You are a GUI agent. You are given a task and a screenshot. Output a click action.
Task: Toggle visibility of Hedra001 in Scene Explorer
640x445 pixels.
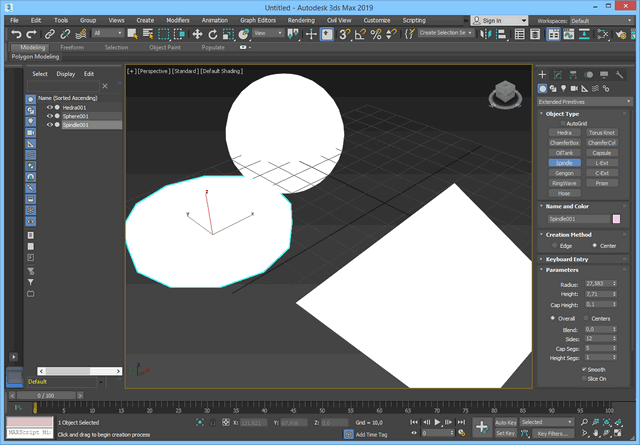(x=49, y=107)
